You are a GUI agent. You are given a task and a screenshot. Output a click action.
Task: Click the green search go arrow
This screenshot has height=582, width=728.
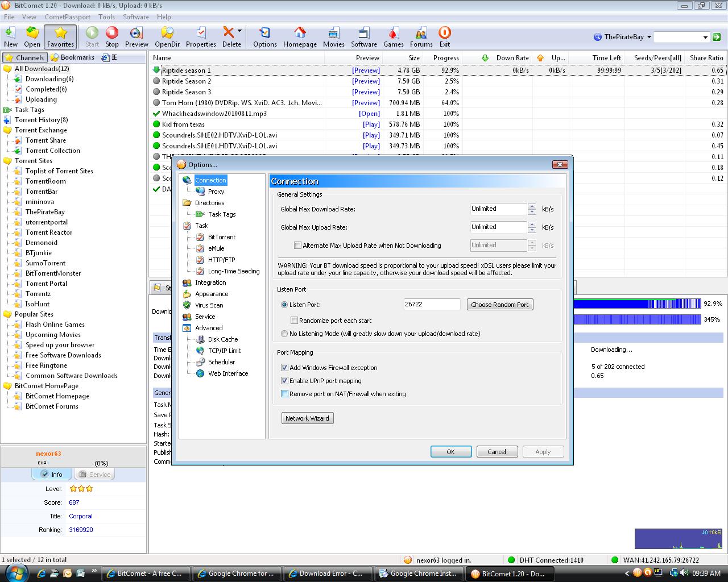[x=717, y=37]
